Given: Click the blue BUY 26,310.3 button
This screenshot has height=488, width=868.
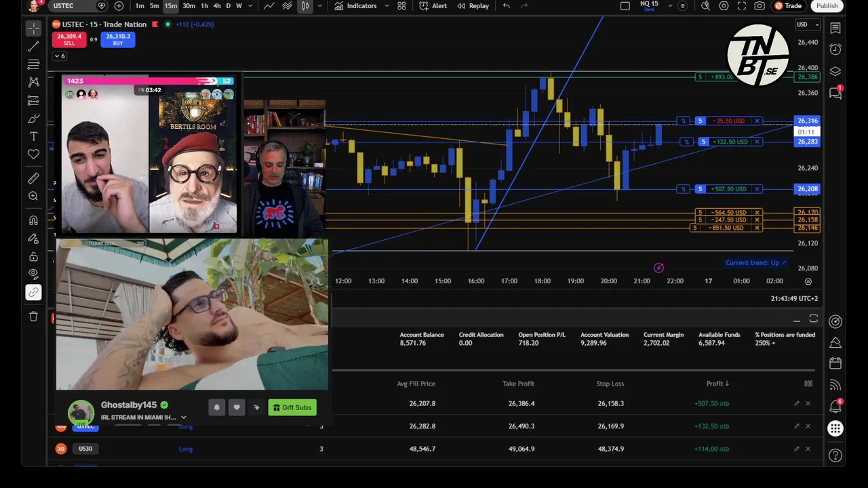Looking at the screenshot, I should tap(118, 39).
